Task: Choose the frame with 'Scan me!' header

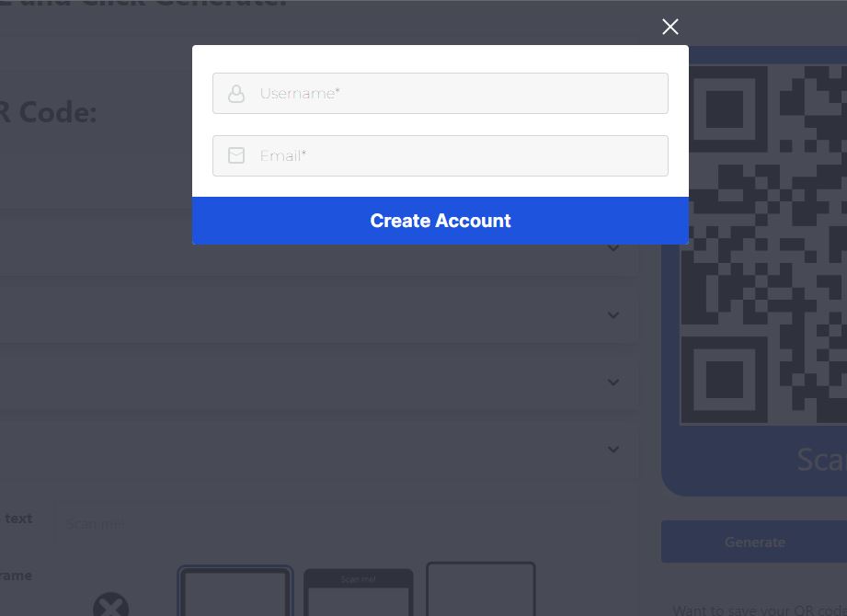Action: pyautogui.click(x=358, y=592)
